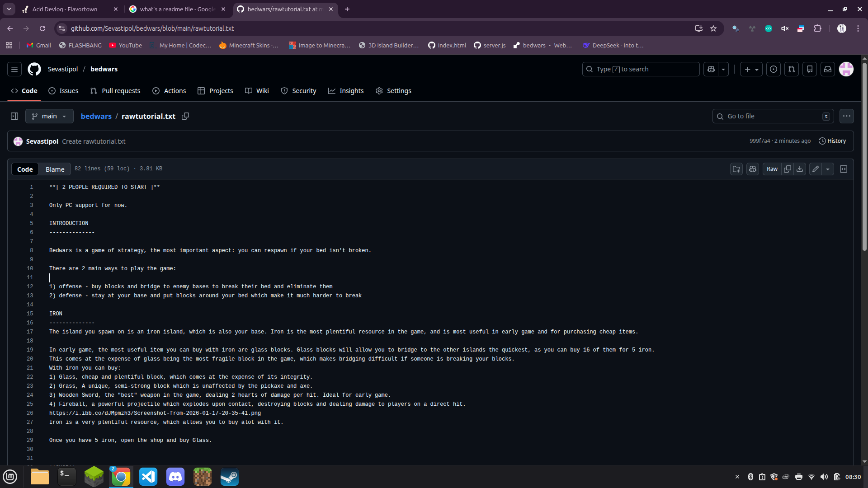
Task: Switch to Blame view
Action: [x=55, y=169]
